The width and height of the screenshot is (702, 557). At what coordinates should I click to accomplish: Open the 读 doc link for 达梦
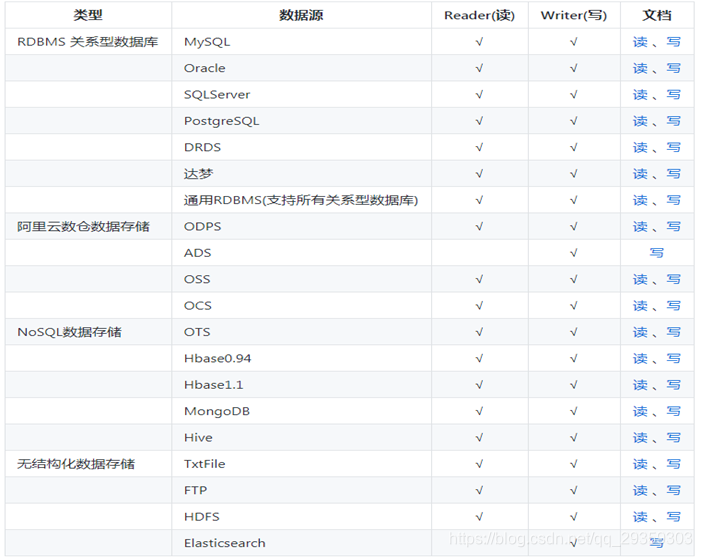(x=640, y=174)
